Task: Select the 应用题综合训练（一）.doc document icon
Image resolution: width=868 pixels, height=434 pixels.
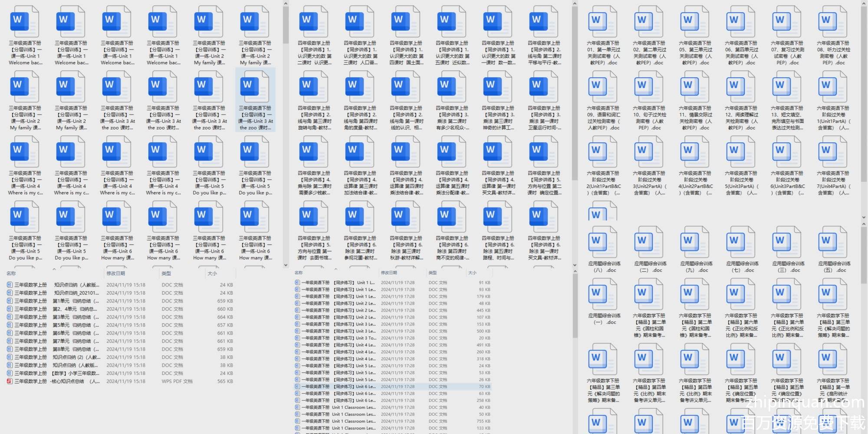Action: 603,296
